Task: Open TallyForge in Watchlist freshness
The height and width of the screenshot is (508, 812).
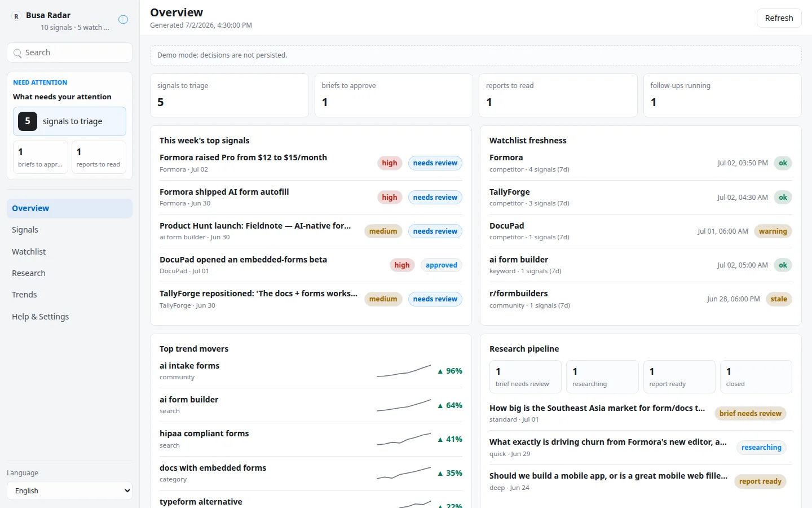Action: (x=641, y=197)
